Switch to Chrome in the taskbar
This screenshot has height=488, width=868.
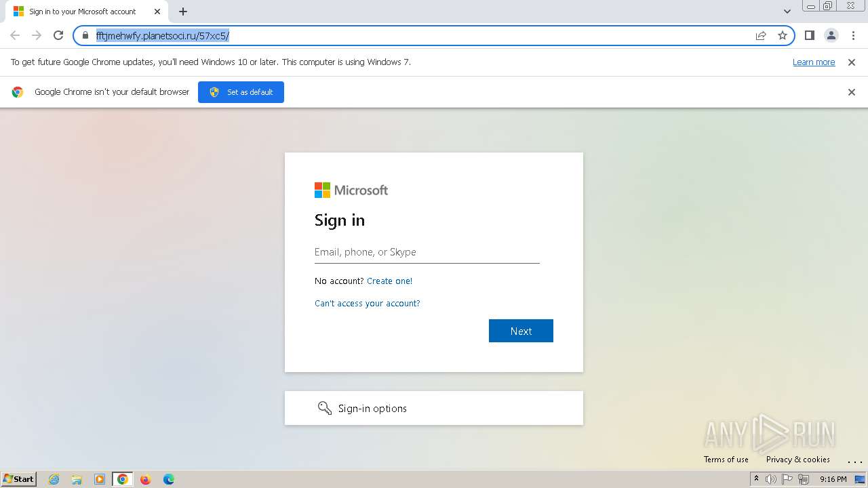[123, 479]
